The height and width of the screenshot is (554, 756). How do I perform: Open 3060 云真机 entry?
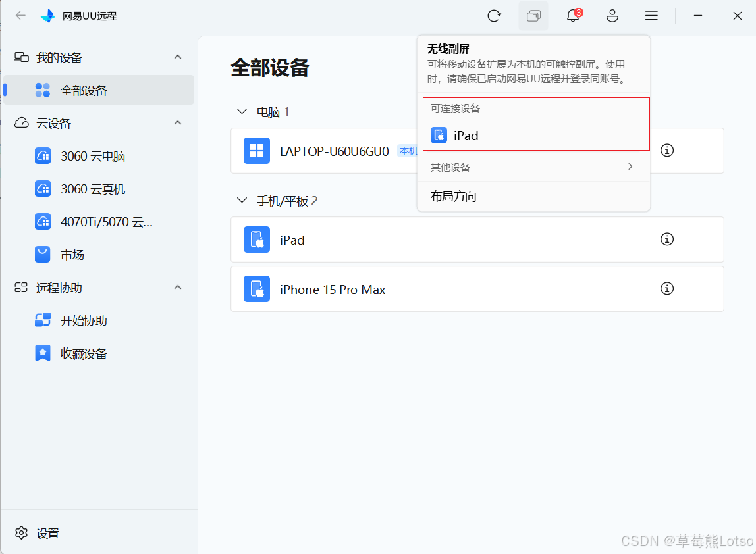click(x=99, y=189)
